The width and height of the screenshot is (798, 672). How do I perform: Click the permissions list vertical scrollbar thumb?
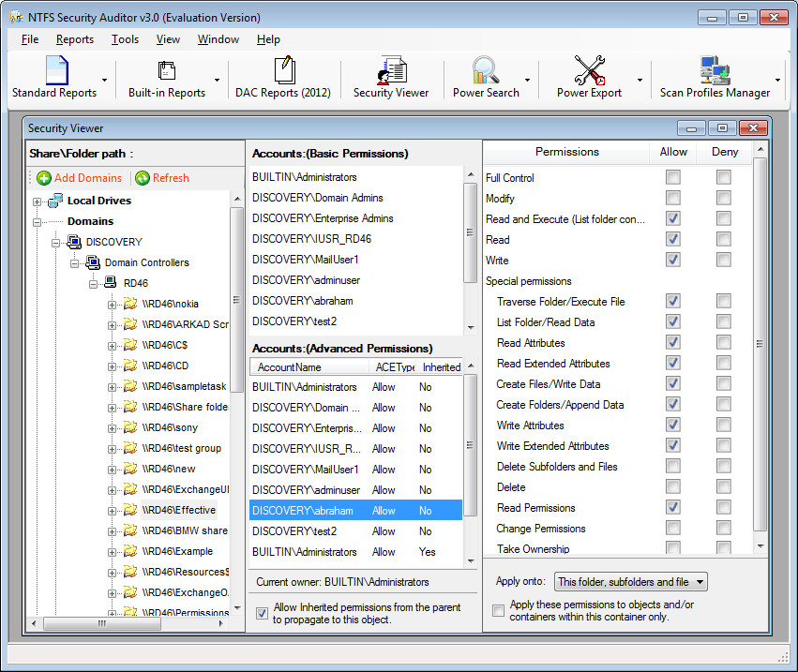760,344
